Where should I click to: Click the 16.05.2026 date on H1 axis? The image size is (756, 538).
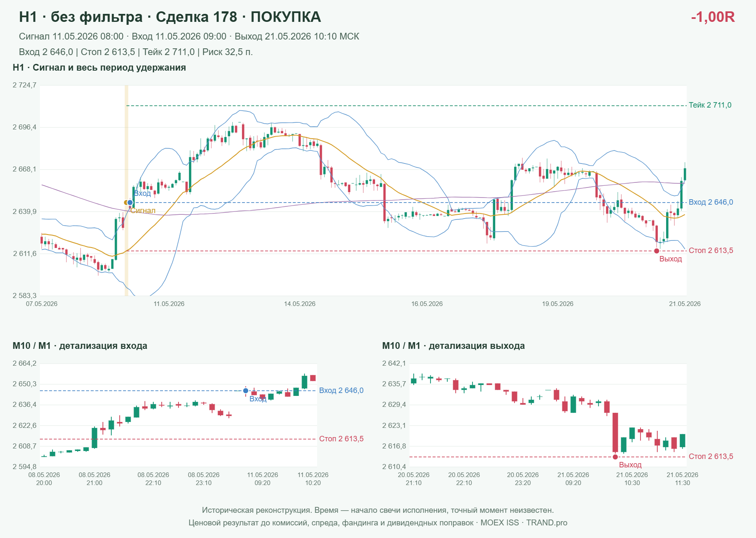pos(427,304)
